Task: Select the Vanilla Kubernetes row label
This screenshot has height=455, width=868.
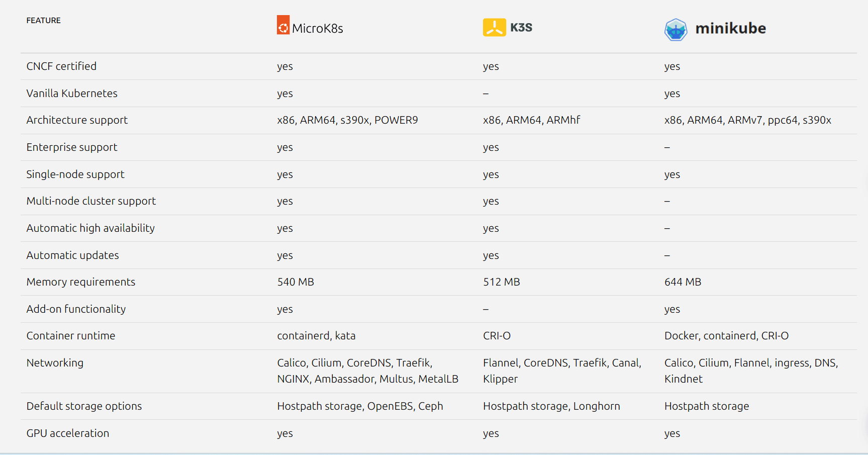Action: point(72,94)
